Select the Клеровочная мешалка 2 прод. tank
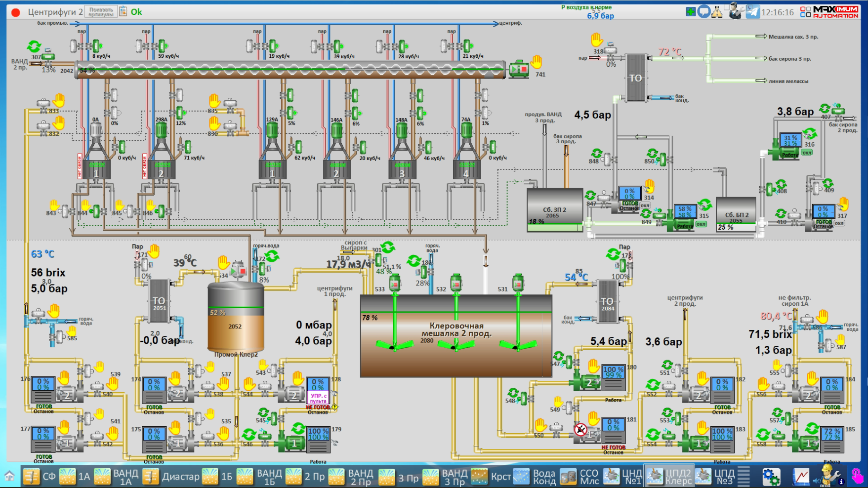The width and height of the screenshot is (868, 488). point(455,336)
